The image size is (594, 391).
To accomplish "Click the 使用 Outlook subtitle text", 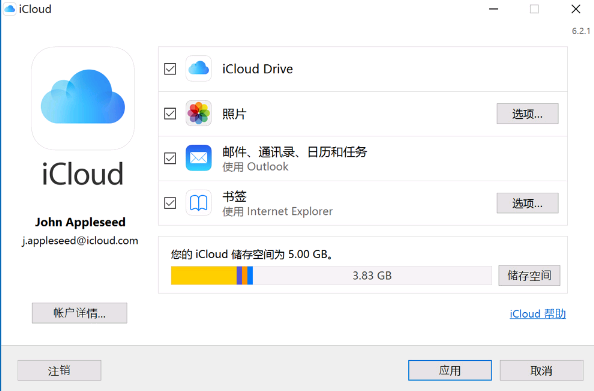I will [x=255, y=167].
